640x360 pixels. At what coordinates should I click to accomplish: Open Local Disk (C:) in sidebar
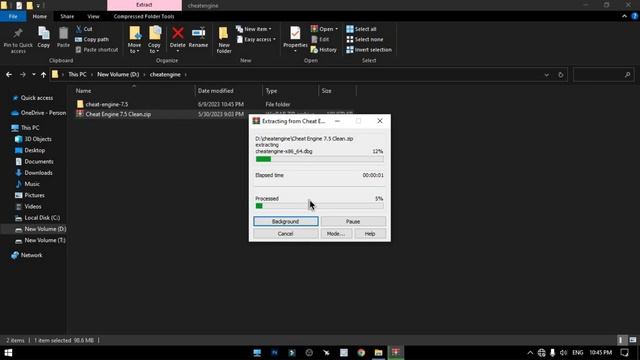click(x=42, y=218)
